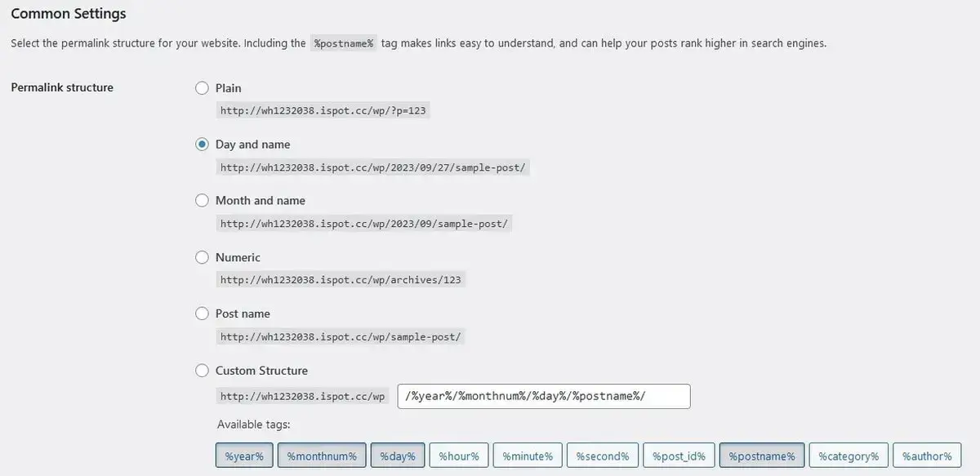Image resolution: width=980 pixels, height=476 pixels.
Task: Select the Post name radio option
Action: (203, 314)
